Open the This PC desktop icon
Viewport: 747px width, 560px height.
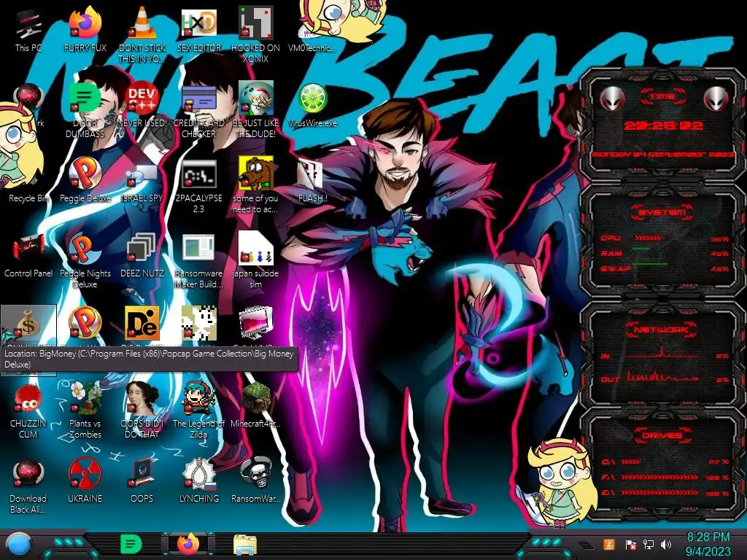[28, 31]
